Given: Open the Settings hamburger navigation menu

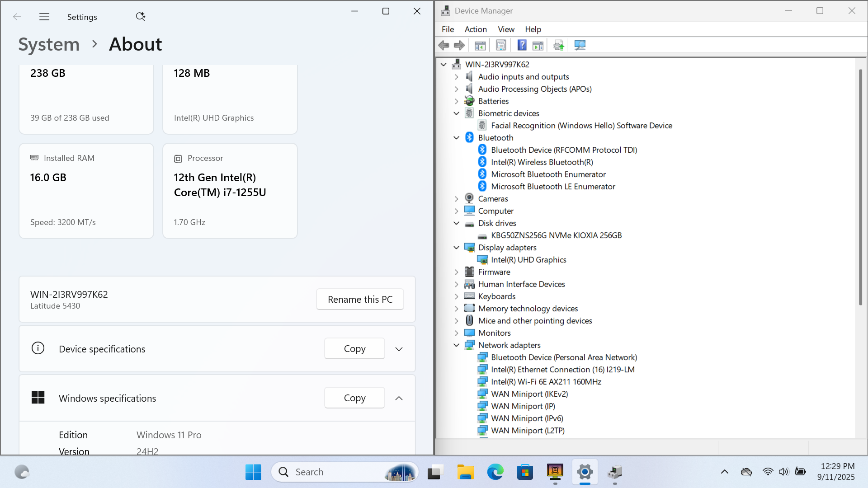Looking at the screenshot, I should click(x=44, y=17).
